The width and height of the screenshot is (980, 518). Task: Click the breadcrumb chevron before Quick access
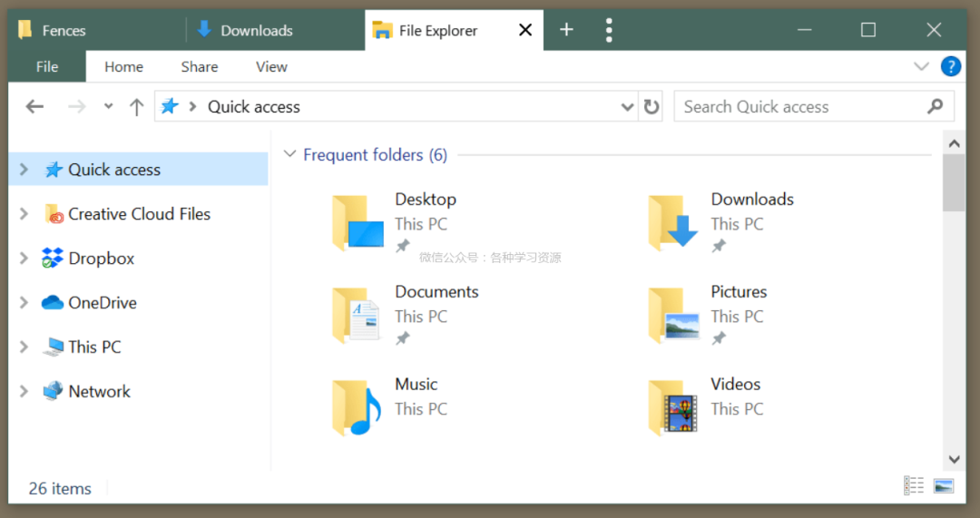point(193,107)
